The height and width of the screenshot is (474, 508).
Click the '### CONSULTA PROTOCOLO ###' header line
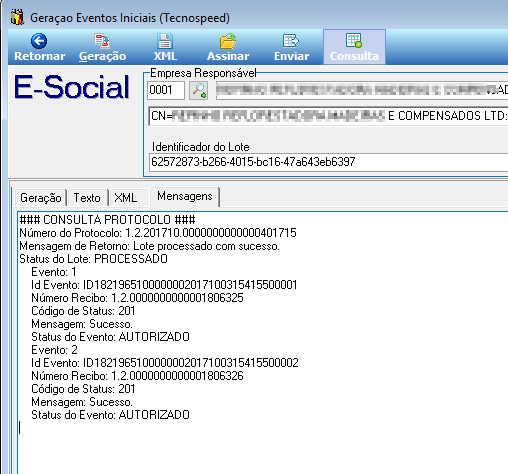(x=107, y=220)
